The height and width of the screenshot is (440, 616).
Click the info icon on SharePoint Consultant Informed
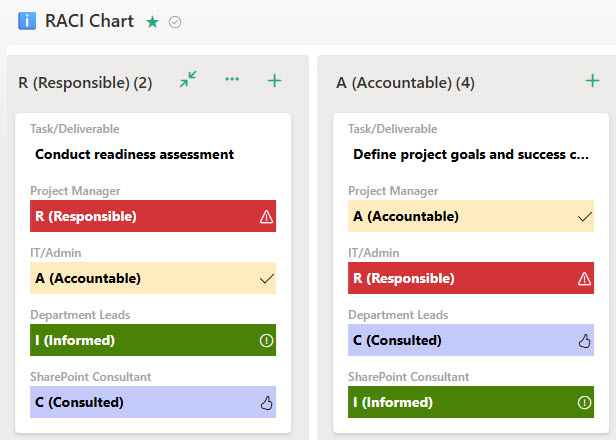[584, 403]
